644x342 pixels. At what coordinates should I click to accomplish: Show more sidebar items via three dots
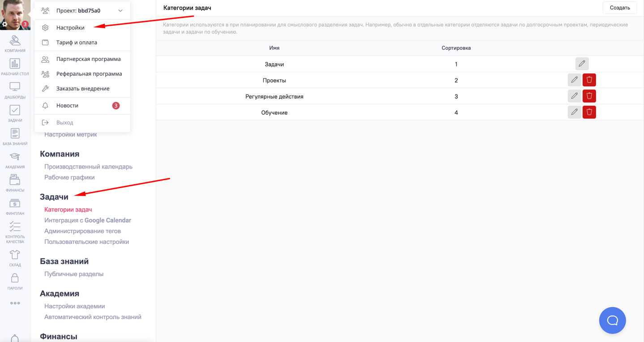[x=15, y=303]
